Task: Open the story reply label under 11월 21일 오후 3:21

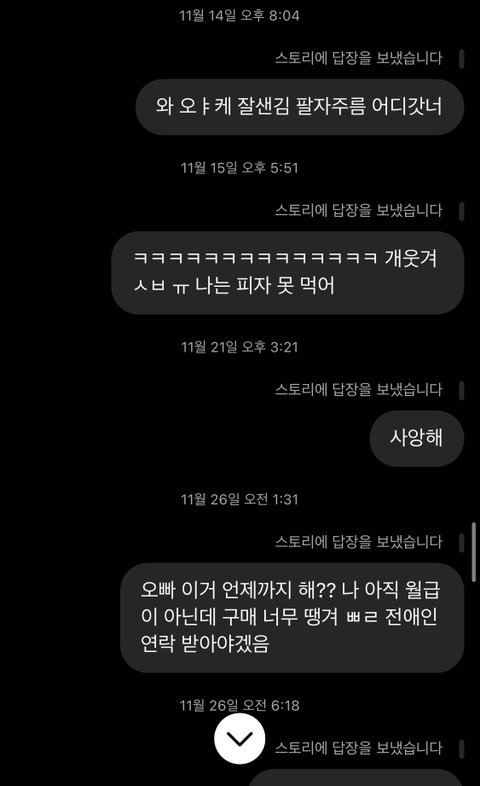Action: (359, 389)
